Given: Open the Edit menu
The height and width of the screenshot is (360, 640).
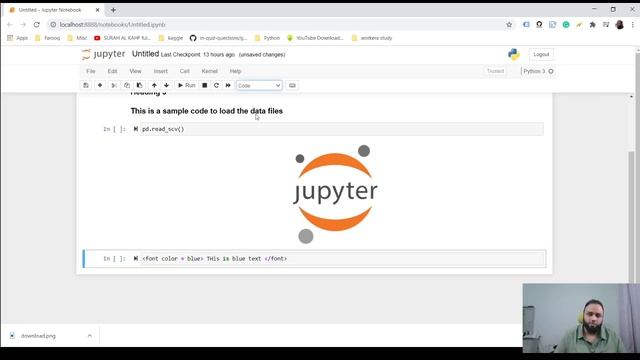Looking at the screenshot, I should (x=112, y=71).
